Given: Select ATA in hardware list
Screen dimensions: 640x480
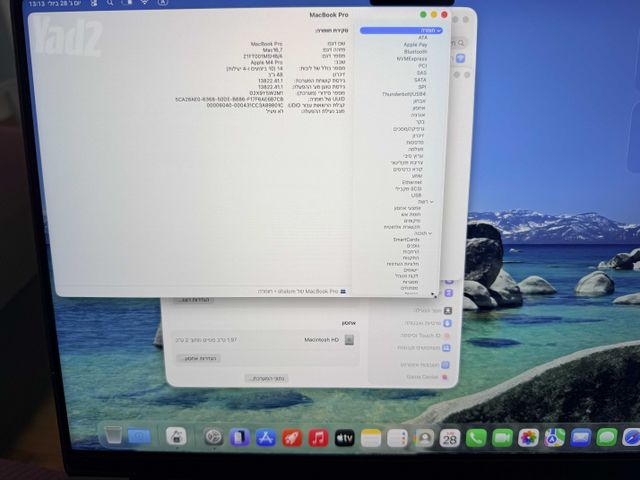Looking at the screenshot, I should [x=423, y=38].
